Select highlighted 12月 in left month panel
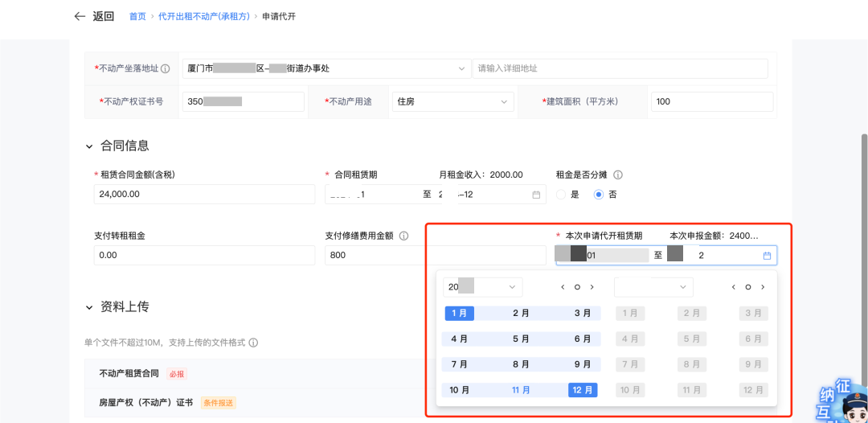Image resolution: width=868 pixels, height=423 pixels. pos(583,390)
